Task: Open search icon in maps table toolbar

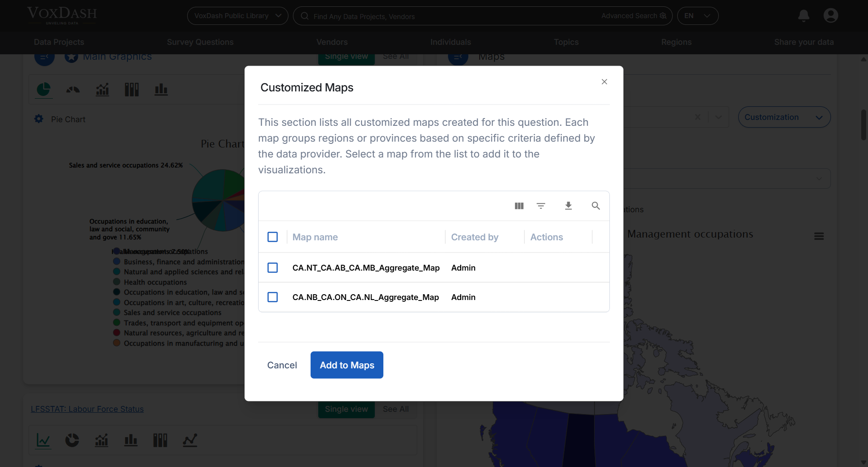Action: (x=596, y=206)
